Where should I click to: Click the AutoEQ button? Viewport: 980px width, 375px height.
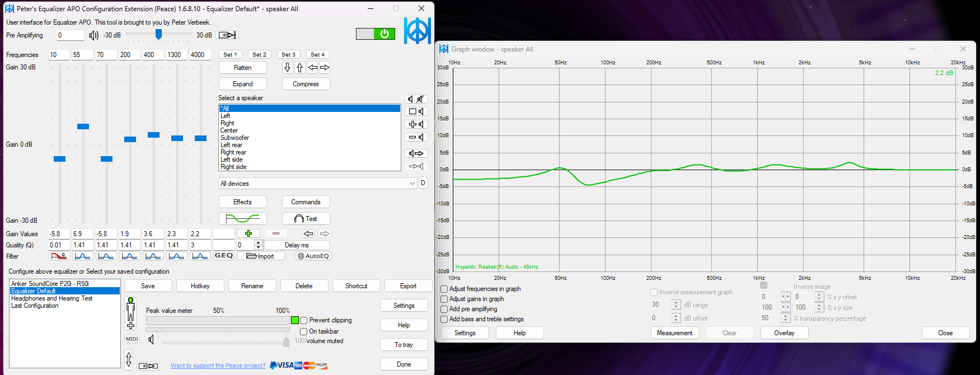click(313, 256)
